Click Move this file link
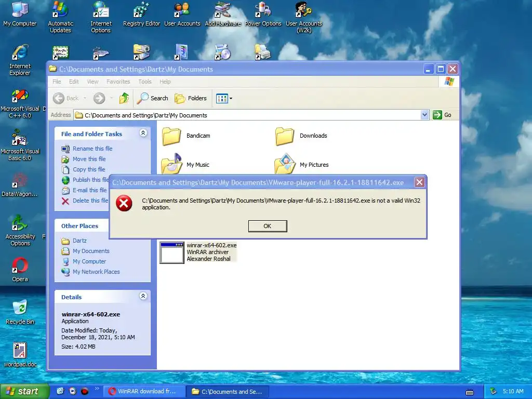 coord(89,159)
